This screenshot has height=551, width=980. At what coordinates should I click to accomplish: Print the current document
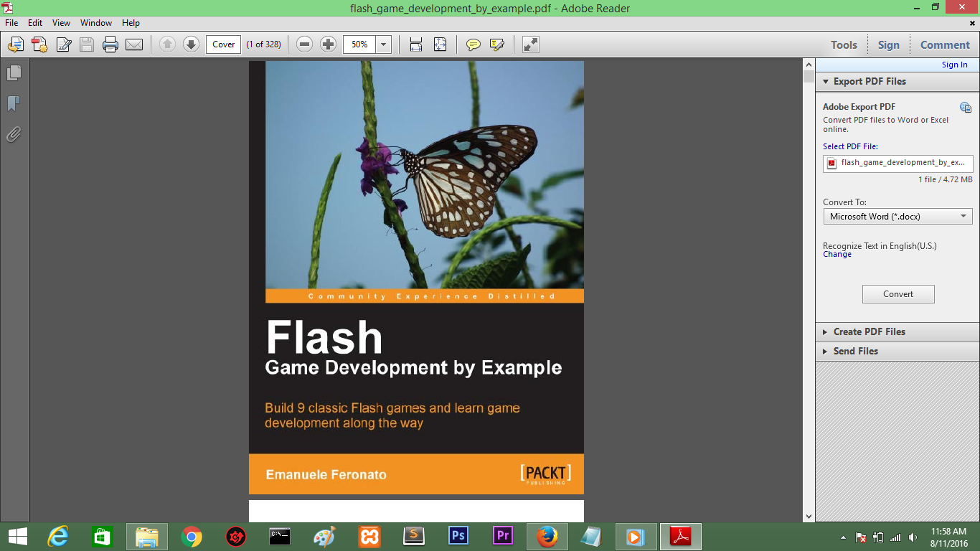(x=110, y=44)
